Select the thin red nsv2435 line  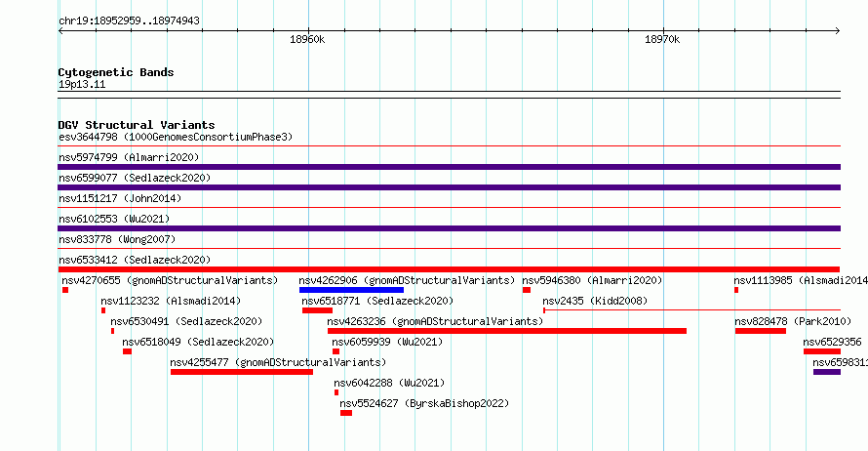(692, 310)
